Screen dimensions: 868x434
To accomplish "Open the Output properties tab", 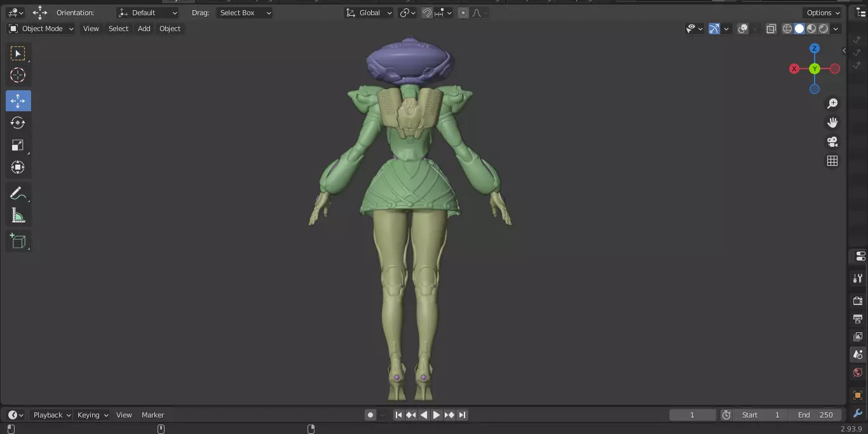I will tap(858, 318).
